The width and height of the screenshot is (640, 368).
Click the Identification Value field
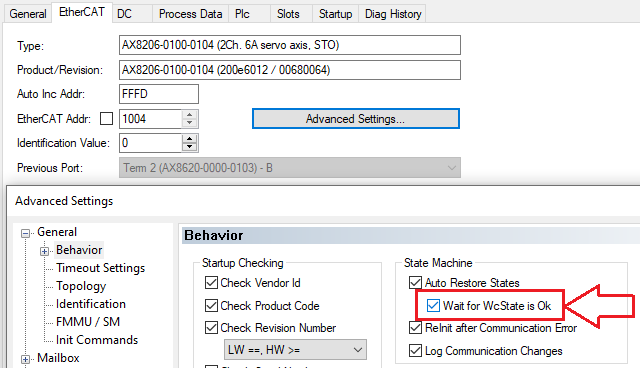click(151, 143)
